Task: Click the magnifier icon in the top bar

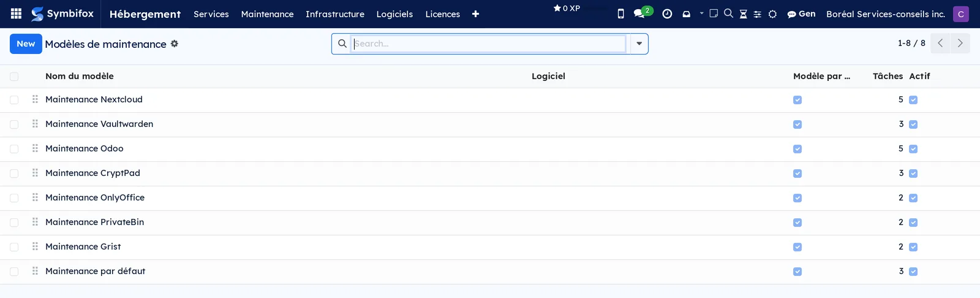Action: pos(728,13)
